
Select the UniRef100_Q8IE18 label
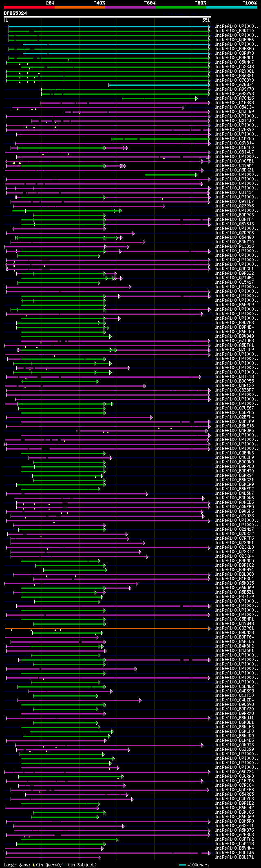(x=234, y=376)
